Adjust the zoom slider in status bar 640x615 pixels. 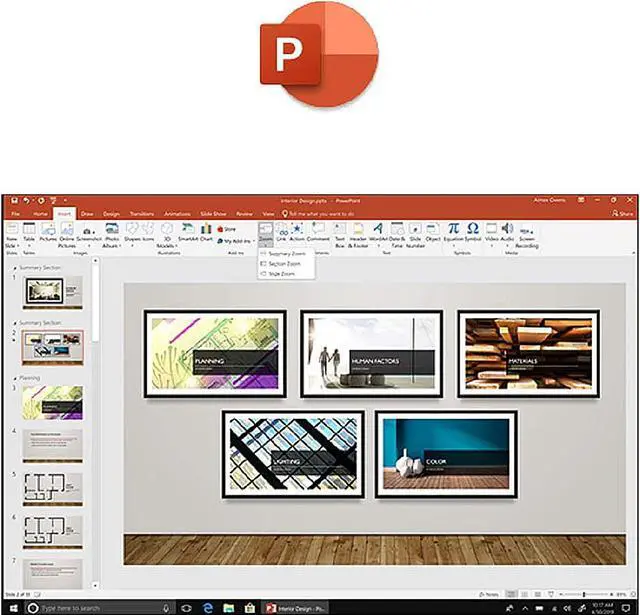(x=584, y=594)
